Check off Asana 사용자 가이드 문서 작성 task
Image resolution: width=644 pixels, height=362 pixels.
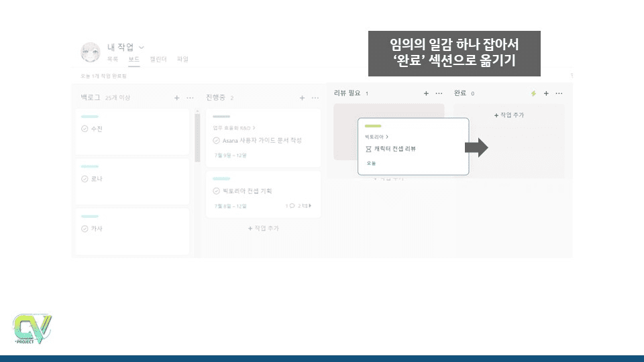(216, 141)
